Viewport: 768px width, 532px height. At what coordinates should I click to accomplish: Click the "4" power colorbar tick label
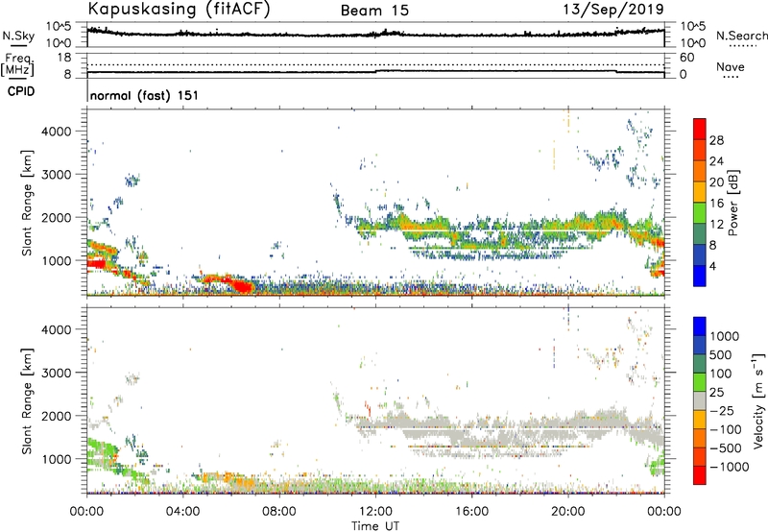(713, 266)
